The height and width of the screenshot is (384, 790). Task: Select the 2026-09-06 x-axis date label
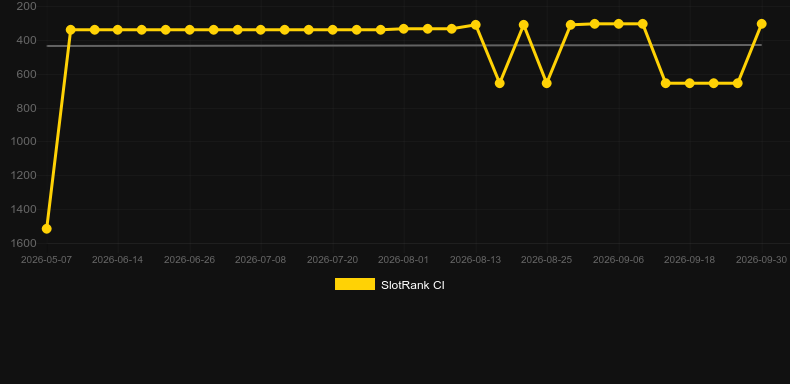coord(619,260)
